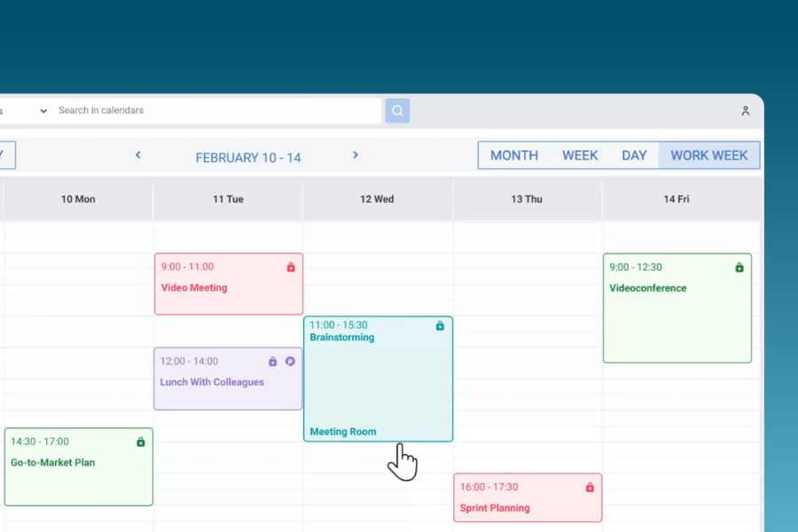Click lock icon on Sprint Planning event
This screenshot has height=532, width=798.
590,487
